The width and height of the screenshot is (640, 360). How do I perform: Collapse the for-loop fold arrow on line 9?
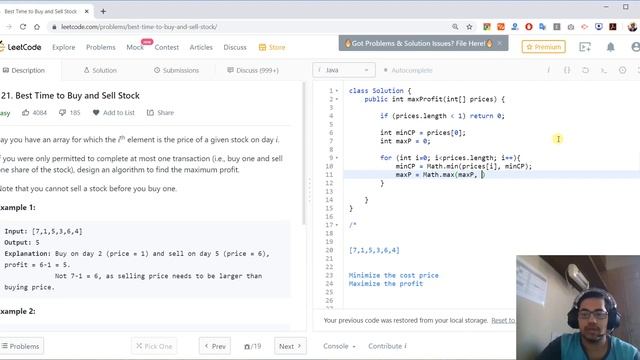pyautogui.click(x=337, y=158)
